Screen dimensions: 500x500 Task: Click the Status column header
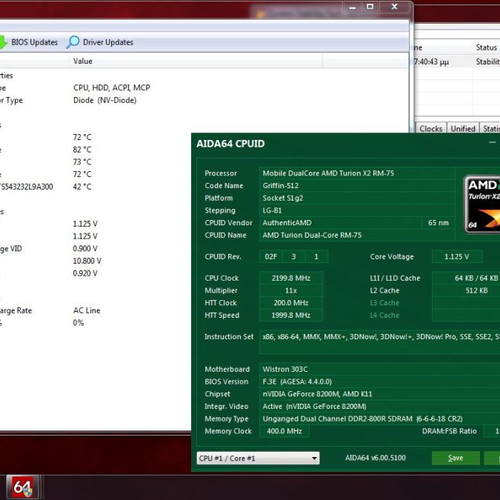486,48
